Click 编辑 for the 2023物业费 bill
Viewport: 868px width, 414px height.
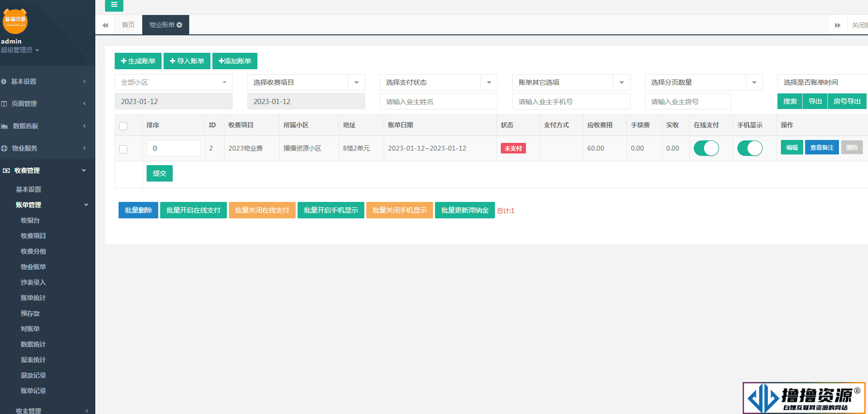tap(792, 147)
